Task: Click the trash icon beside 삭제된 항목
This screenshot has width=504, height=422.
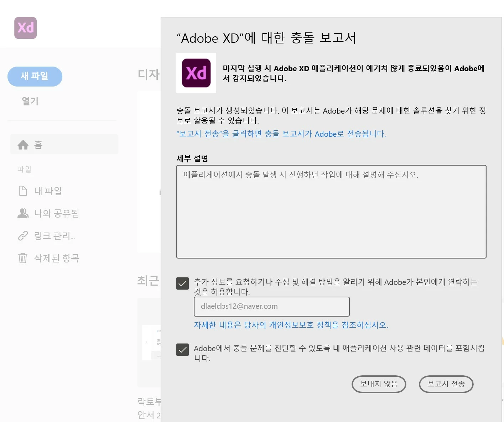Action: (23, 258)
